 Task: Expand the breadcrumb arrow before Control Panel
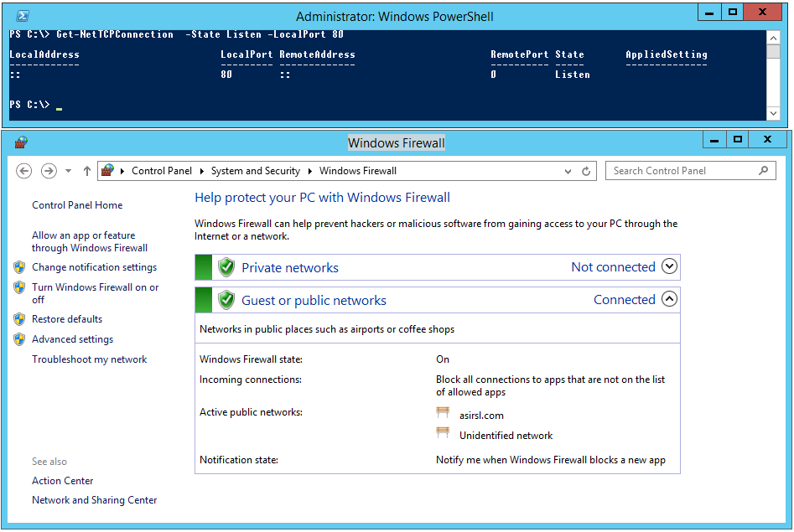click(x=122, y=171)
